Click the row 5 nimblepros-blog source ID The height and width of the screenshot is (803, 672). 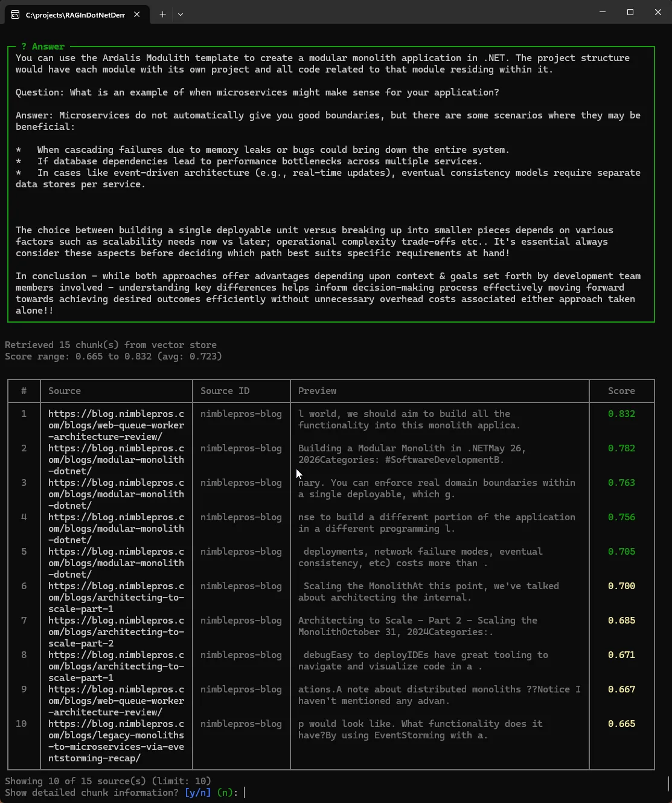point(241,552)
